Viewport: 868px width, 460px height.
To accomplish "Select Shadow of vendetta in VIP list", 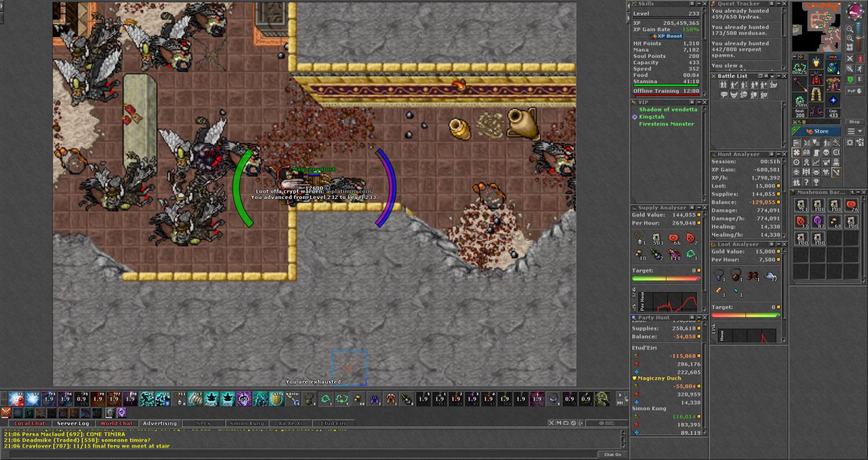I will [668, 109].
